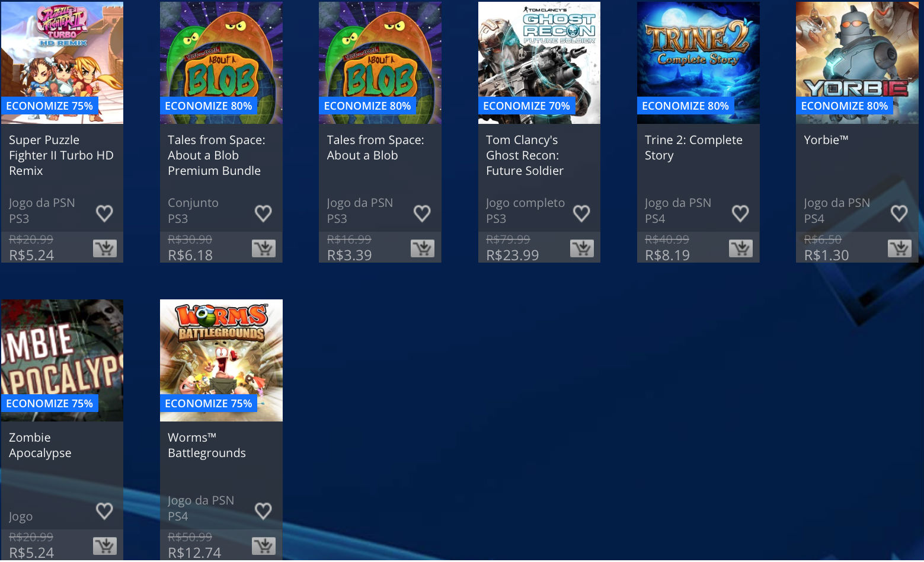Toggle wishlist heart for Yorbie
This screenshot has height=562, width=924.
click(x=899, y=213)
